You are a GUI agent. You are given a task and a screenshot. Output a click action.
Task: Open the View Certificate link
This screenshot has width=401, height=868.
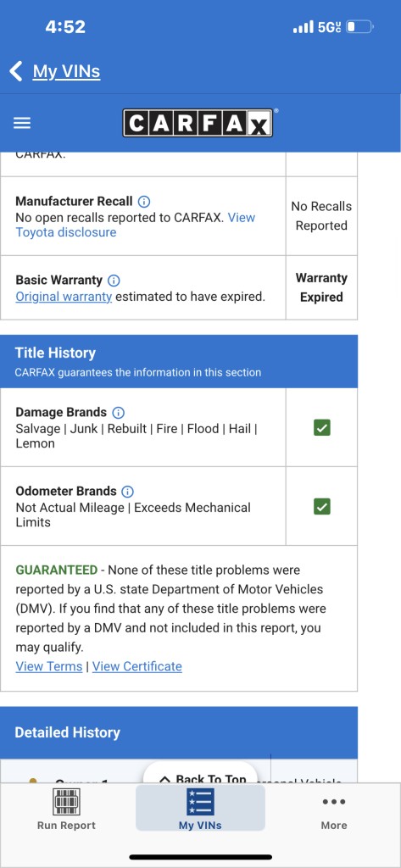pyautogui.click(x=136, y=666)
